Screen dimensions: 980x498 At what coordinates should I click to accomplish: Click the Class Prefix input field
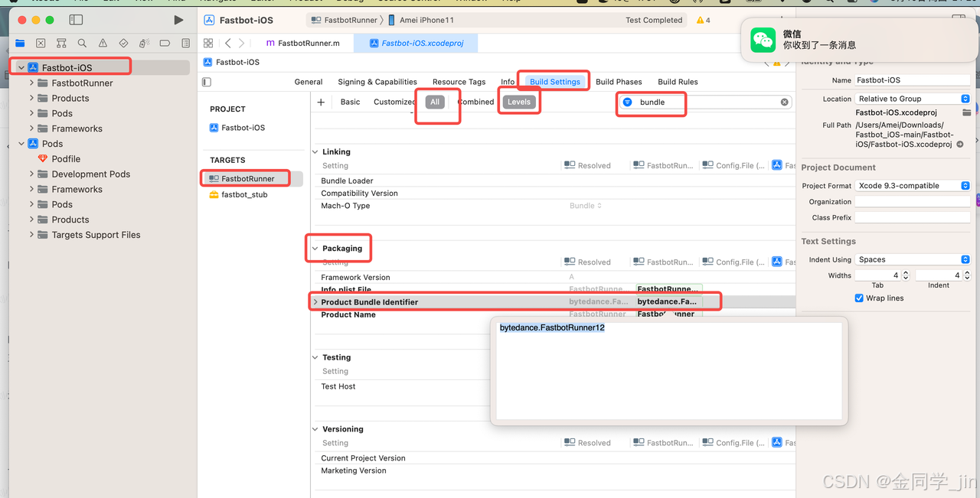click(x=913, y=218)
